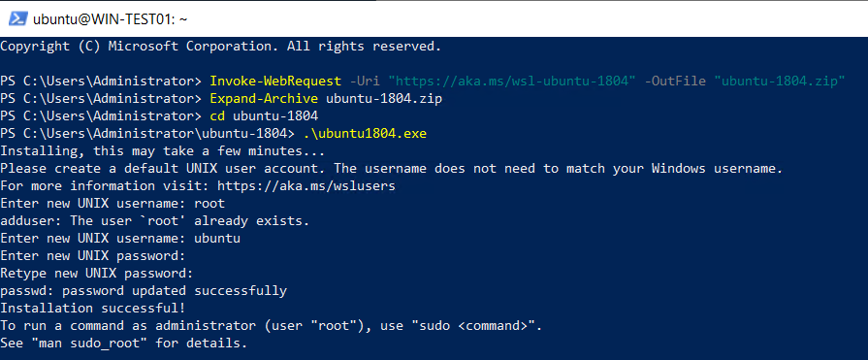Viewport: 868px width, 360px height.
Task: Click the Expand-Archive command text
Action: click(264, 99)
